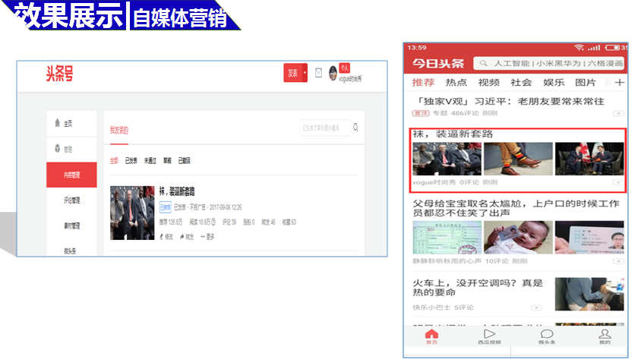Dismiss the vogue时尚秀 feed item with x
The height and width of the screenshot is (363, 644).
[618, 182]
